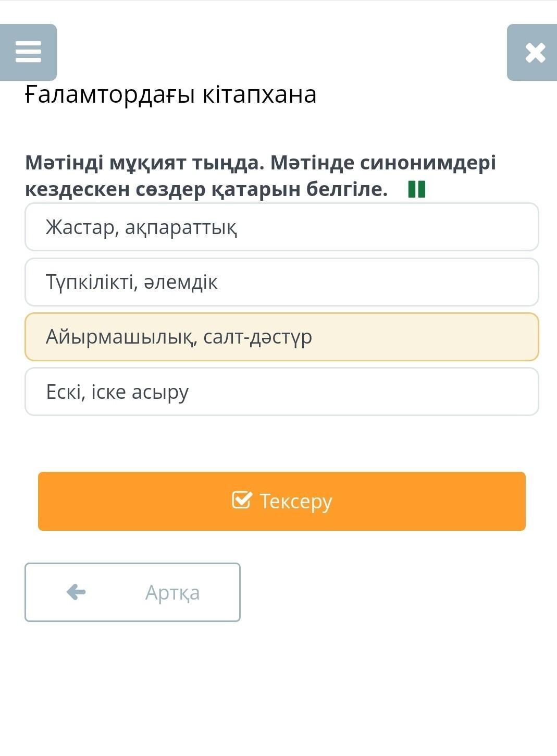Go back with the Артқа button

132,592
